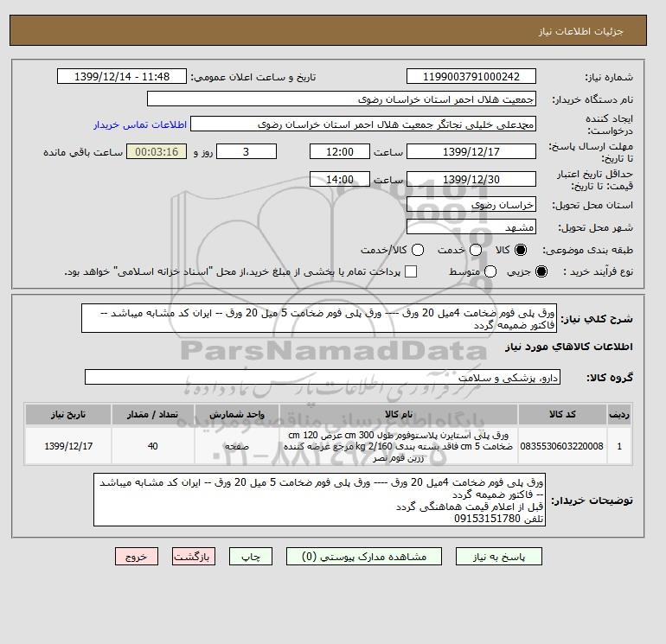Click the خروج exit button
The image size is (666, 644).
pos(137,557)
